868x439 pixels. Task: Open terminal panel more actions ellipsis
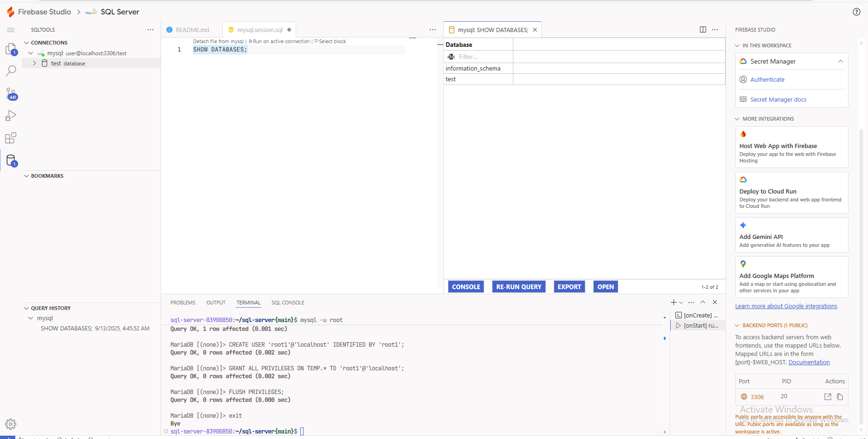[x=691, y=302]
